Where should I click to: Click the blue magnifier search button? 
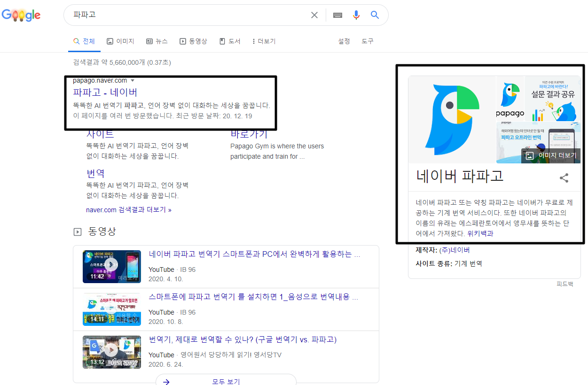click(x=375, y=15)
